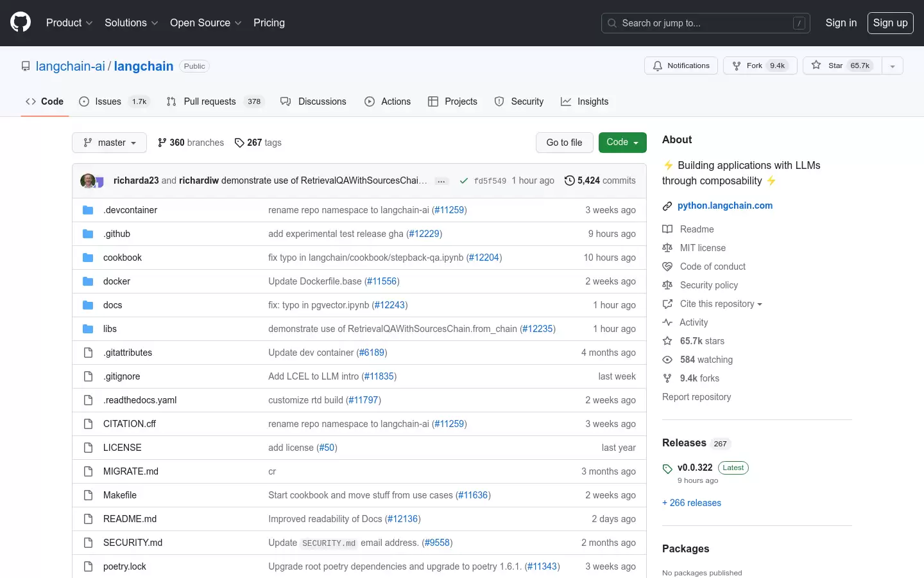Open the Insights tab
This screenshot has width=924, height=578.
[585, 101]
